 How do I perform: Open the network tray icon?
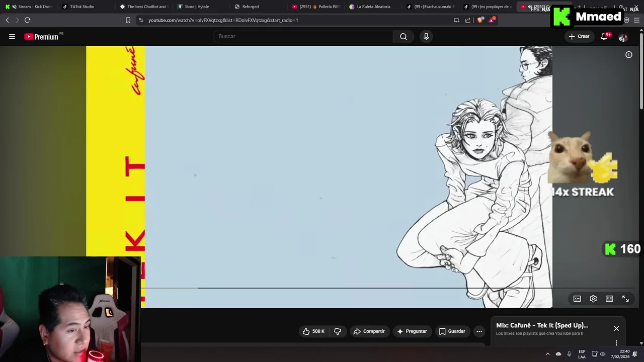(594, 354)
